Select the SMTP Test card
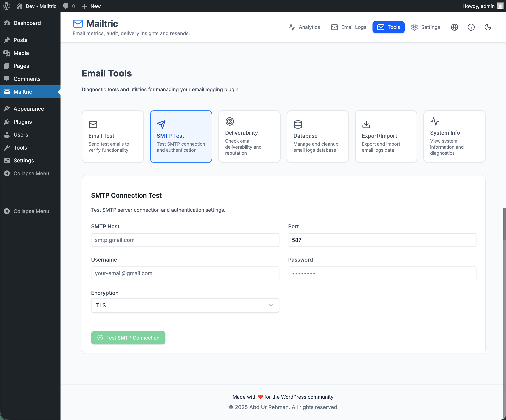This screenshot has height=420, width=506. point(181,137)
